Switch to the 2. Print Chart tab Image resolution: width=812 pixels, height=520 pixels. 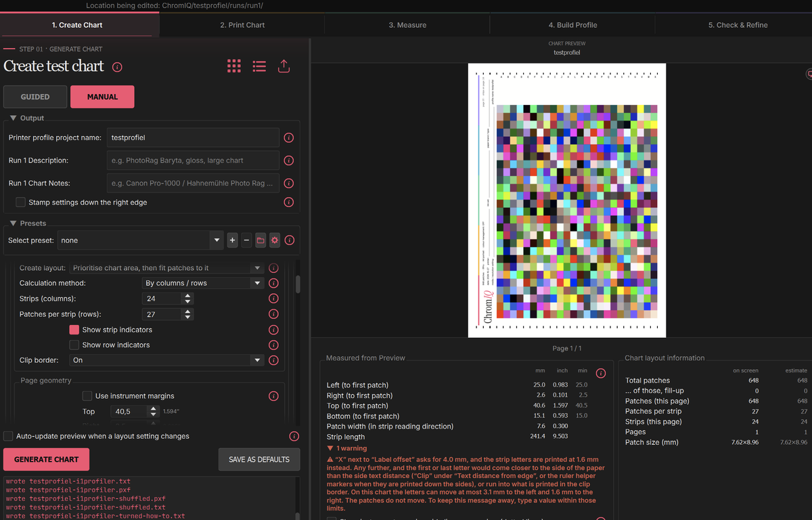pos(242,25)
